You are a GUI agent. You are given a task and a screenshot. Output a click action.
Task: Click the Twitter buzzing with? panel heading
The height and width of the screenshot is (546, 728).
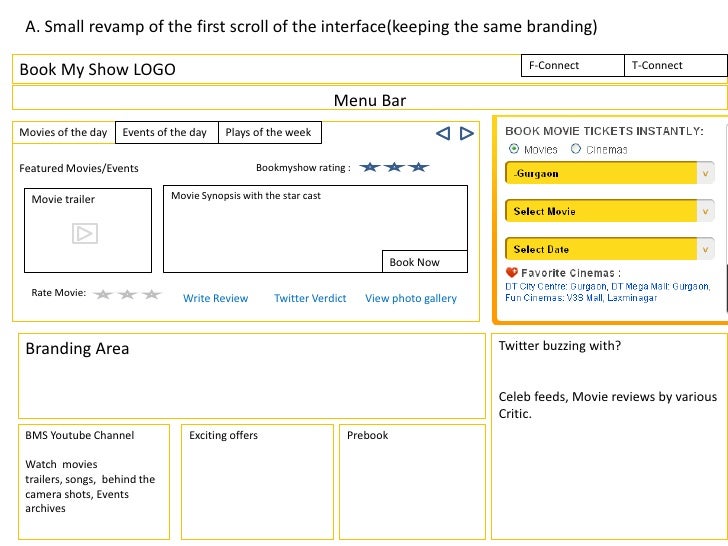[x=559, y=346]
